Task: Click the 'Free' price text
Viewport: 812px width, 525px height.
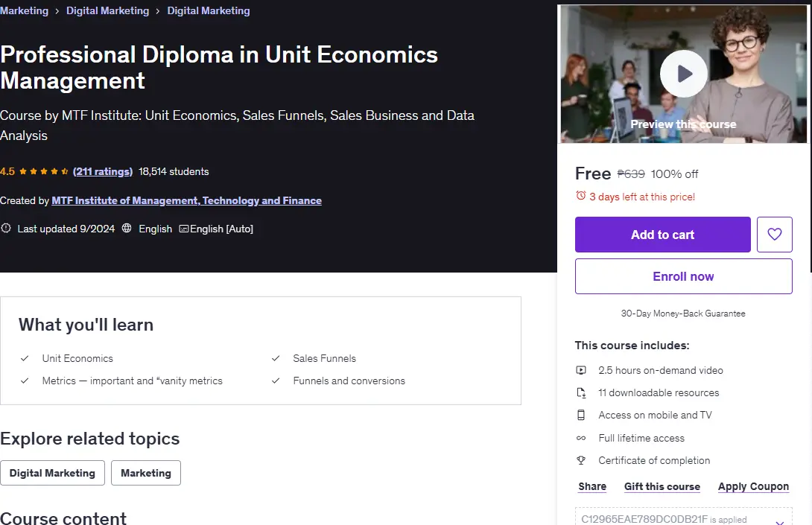Action: [x=593, y=174]
